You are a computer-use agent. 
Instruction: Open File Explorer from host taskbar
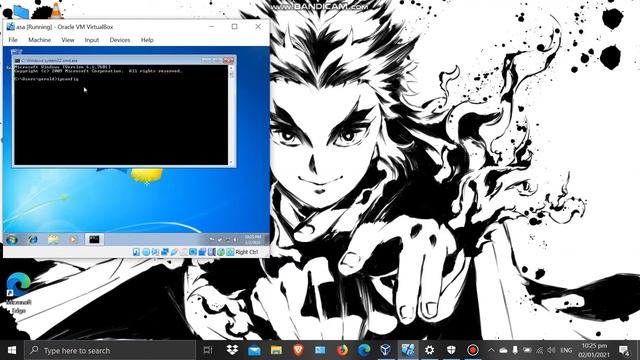coord(276,350)
